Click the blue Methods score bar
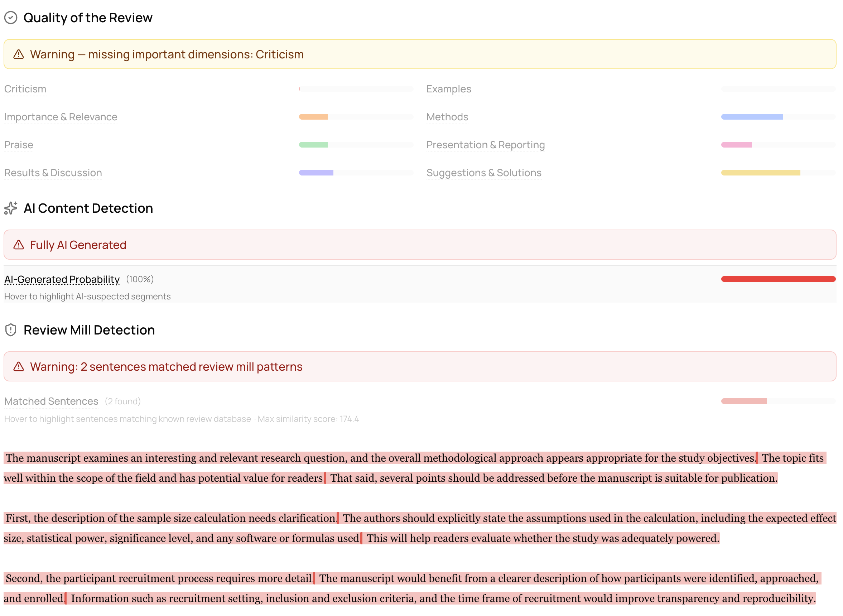This screenshot has height=616, width=843. (752, 117)
